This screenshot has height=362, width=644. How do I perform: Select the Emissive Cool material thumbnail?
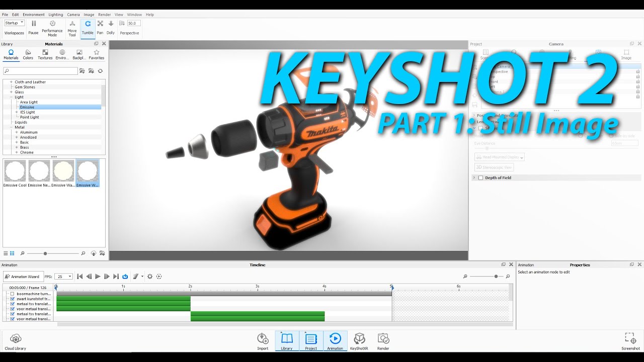pos(15,173)
